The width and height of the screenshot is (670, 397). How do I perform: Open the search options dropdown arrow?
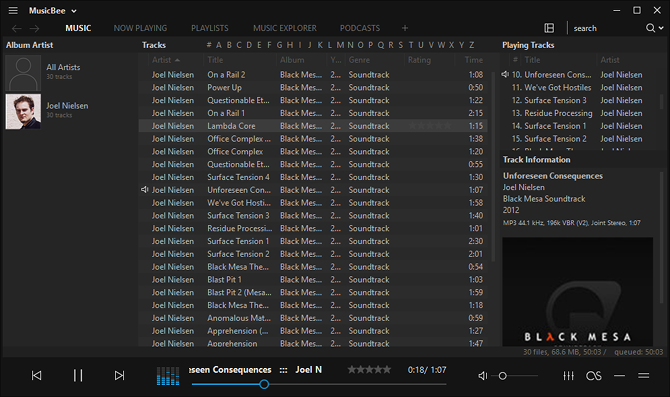click(661, 28)
